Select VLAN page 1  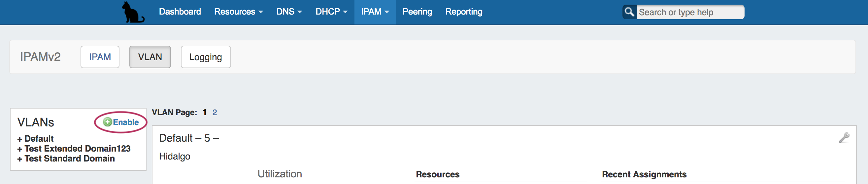tap(205, 113)
